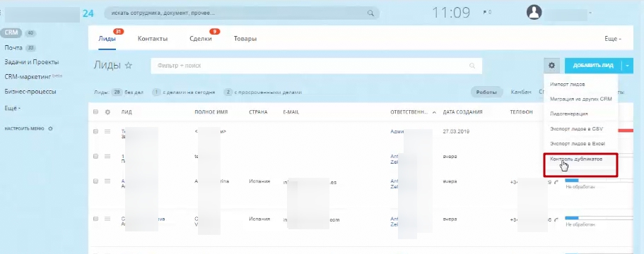The image size is (644, 254).
Task: Expand the arrow next to ДОБАВИТЬ ЛИД
Action: pos(628,66)
